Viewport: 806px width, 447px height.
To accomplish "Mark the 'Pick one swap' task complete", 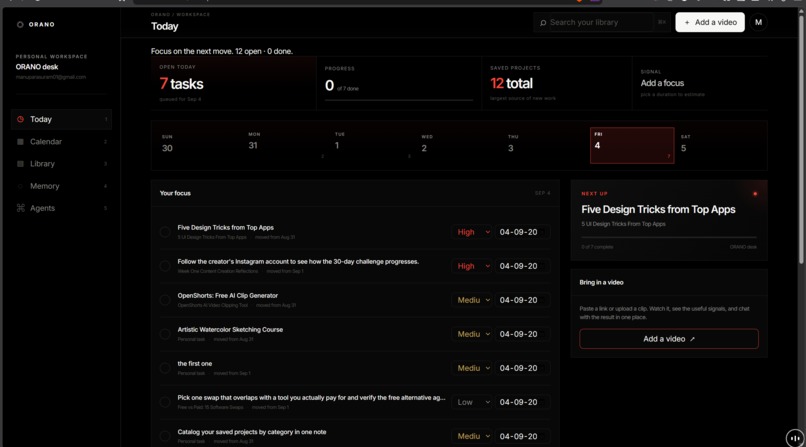I will (165, 402).
